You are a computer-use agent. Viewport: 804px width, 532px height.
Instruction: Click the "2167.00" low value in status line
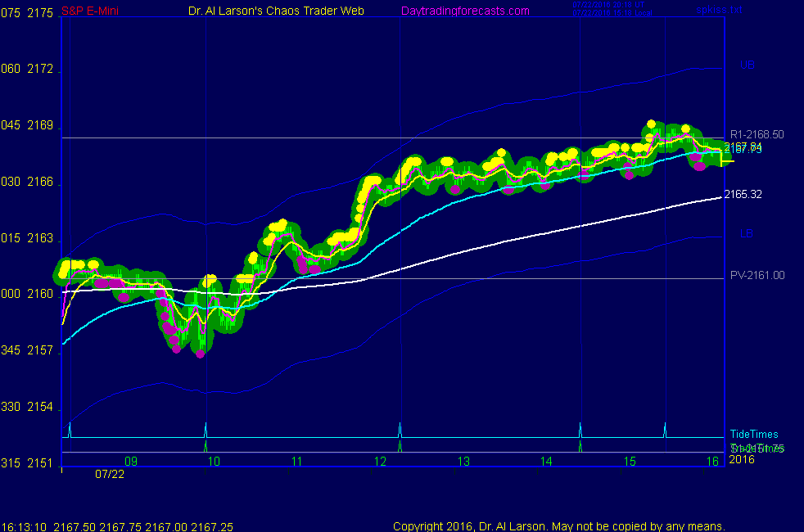coord(166,527)
